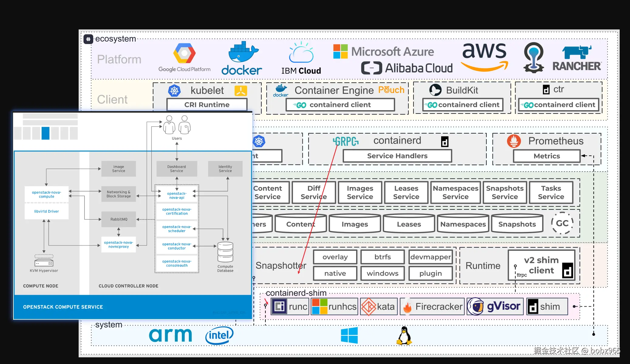Click the Compute Database cylinder icon

point(225,252)
